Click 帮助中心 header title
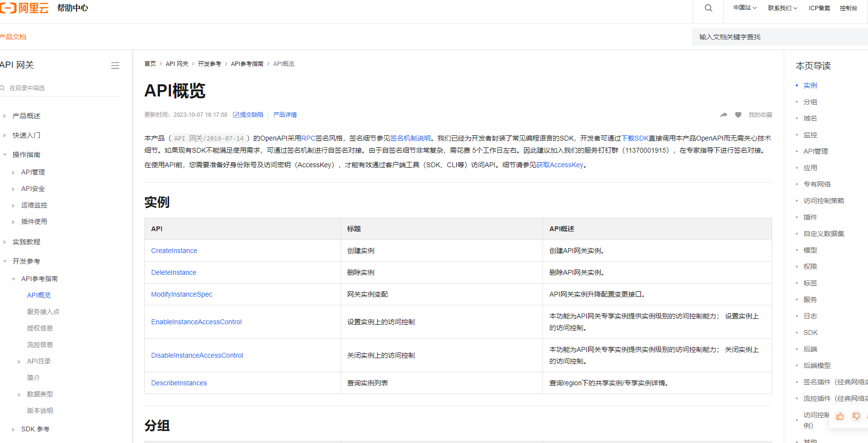 pos(73,8)
